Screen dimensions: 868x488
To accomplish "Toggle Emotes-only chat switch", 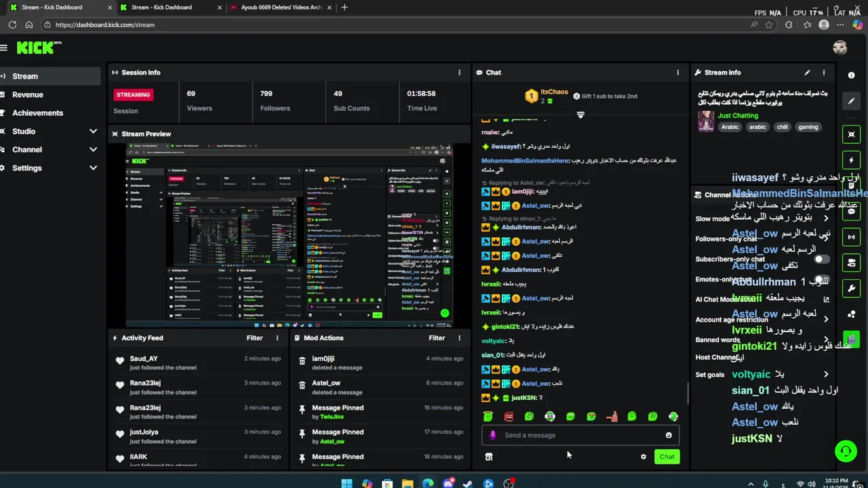I will click(822, 279).
